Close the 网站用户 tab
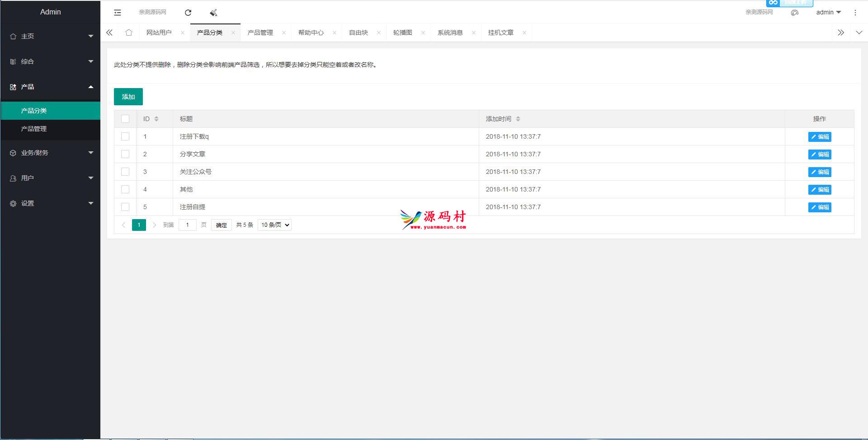 pos(183,33)
